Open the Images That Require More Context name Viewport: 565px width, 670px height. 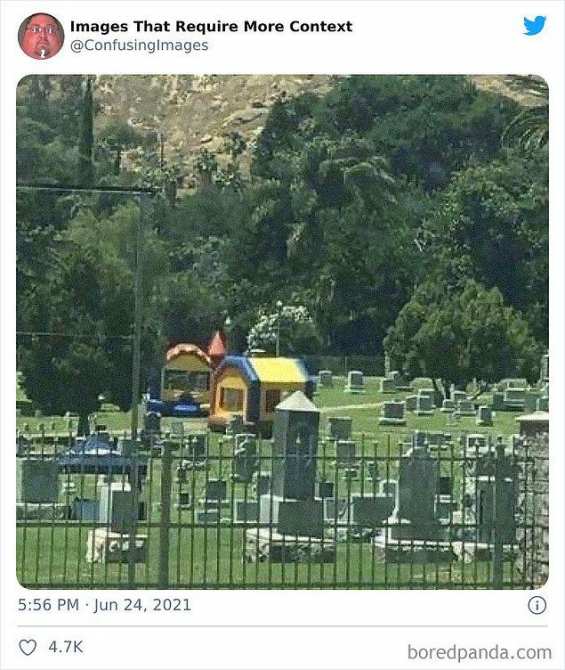tap(211, 26)
